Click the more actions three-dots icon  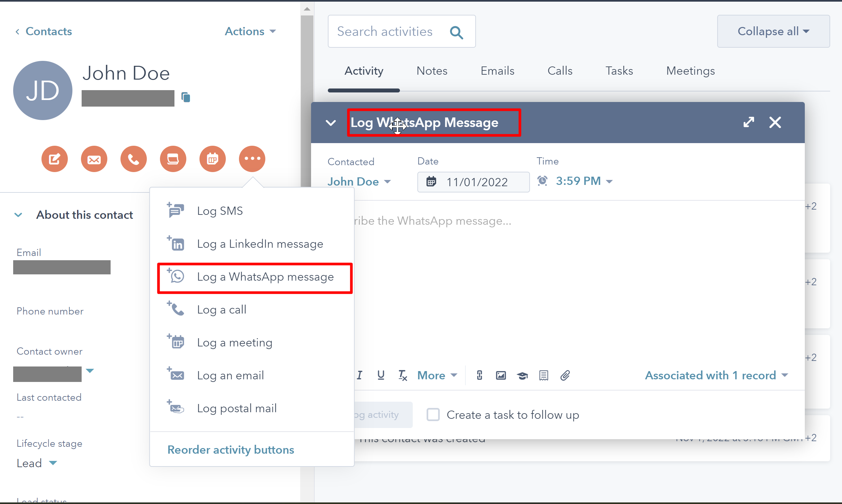pos(252,159)
